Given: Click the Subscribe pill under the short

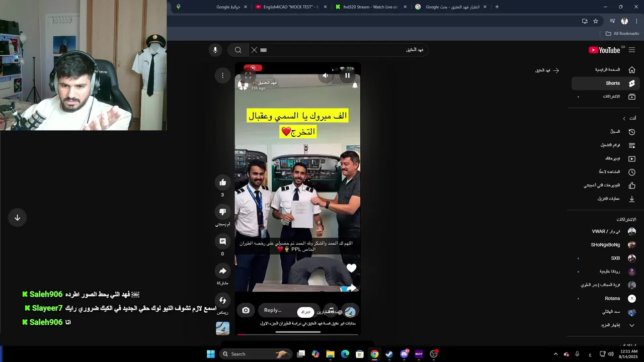Looking at the screenshot, I should pos(305,312).
